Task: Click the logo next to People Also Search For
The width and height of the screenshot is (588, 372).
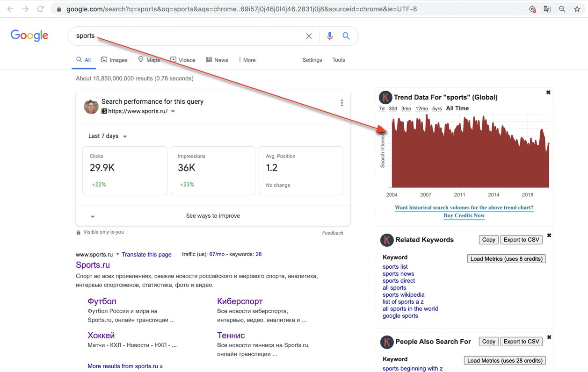Action: [x=387, y=342]
